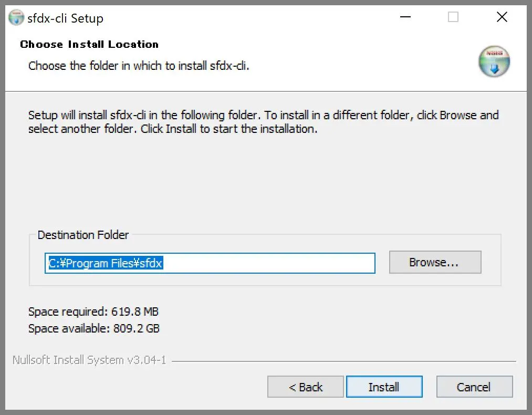Image resolution: width=532 pixels, height=415 pixels.
Task: Close the sfdx-cli Setup window
Action: tap(502, 17)
